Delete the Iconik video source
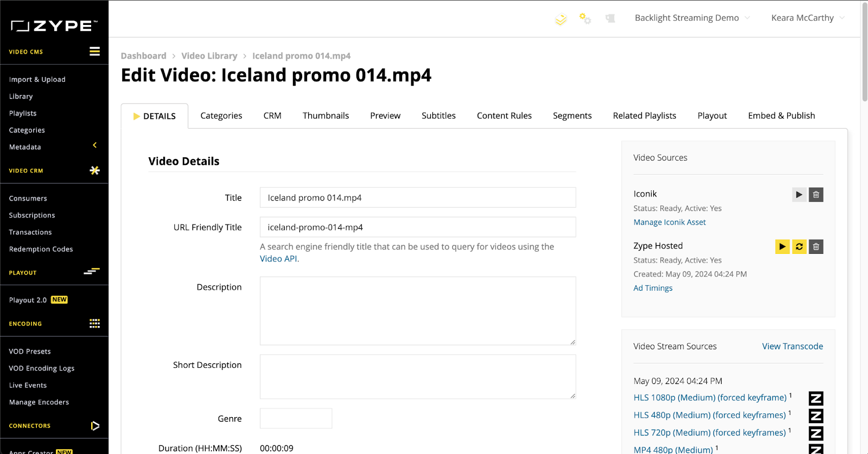Image resolution: width=868 pixels, height=454 pixels. tap(816, 195)
